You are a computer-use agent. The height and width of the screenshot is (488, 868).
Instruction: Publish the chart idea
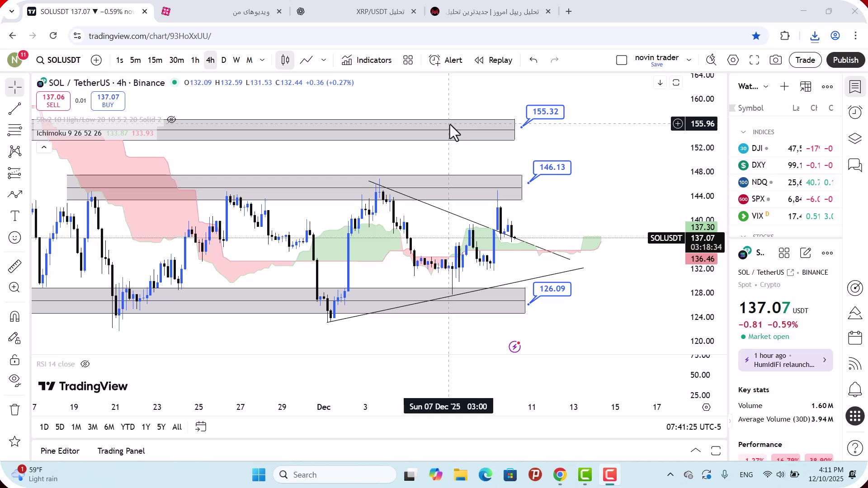pyautogui.click(x=845, y=60)
